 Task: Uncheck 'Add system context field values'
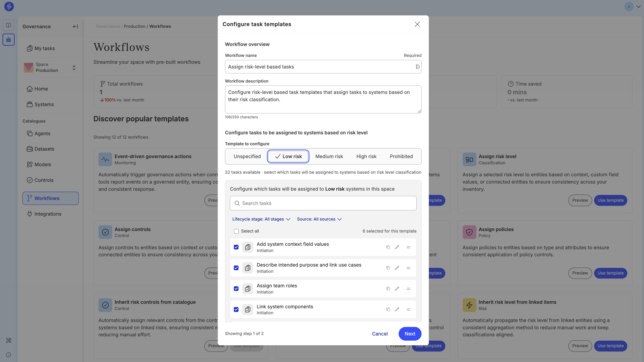tap(236, 247)
